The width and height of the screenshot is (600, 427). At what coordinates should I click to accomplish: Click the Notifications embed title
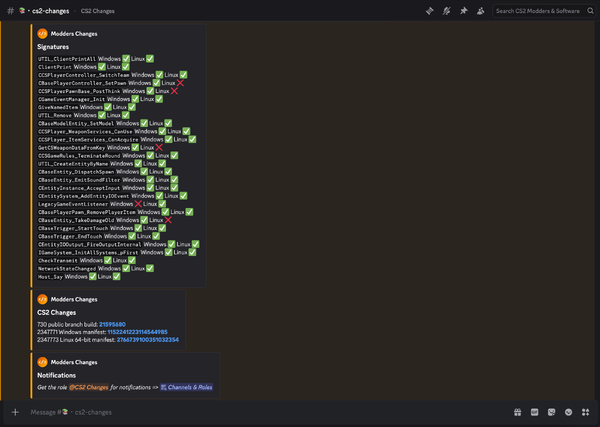click(57, 375)
